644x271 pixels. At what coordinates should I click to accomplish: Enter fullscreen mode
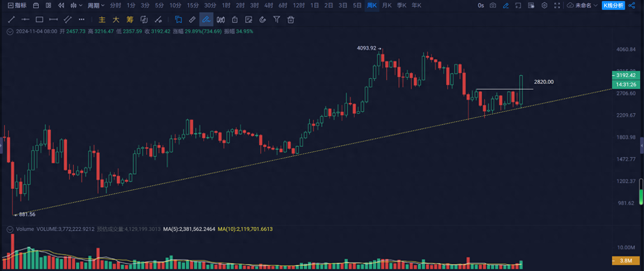[x=557, y=5]
